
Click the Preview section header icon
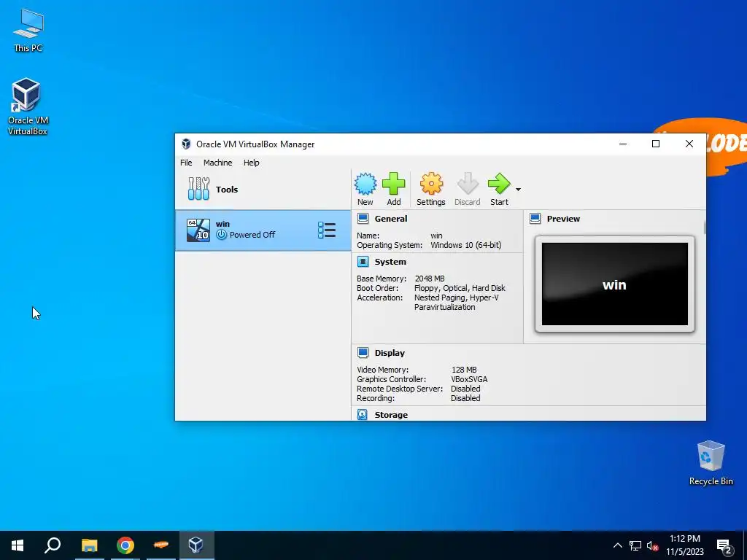pos(535,219)
